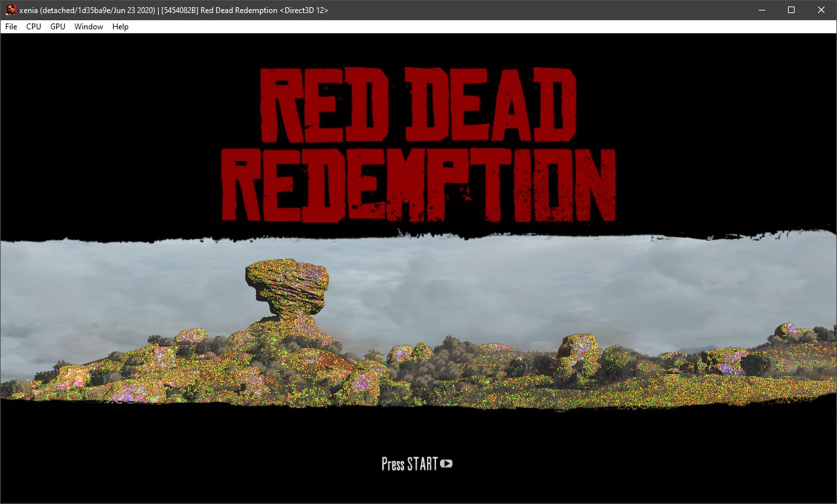Open the CPU menu
Screen dimensions: 837x504
click(33, 27)
